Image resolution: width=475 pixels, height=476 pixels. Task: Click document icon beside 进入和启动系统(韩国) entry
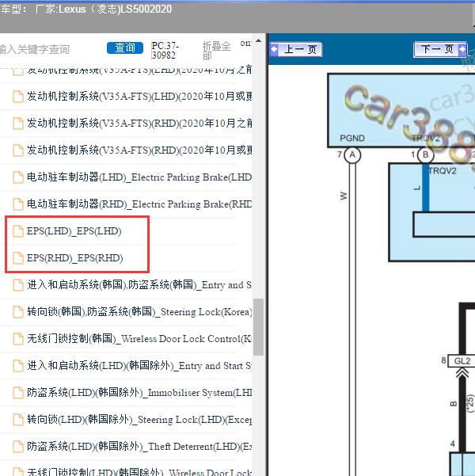coord(18,285)
